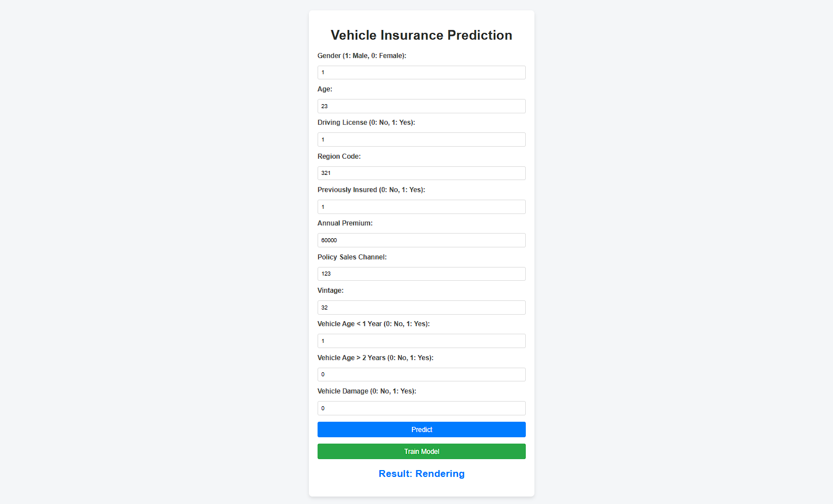Click the Gender input field
Viewport: 833px width, 504px height.
[x=421, y=72]
